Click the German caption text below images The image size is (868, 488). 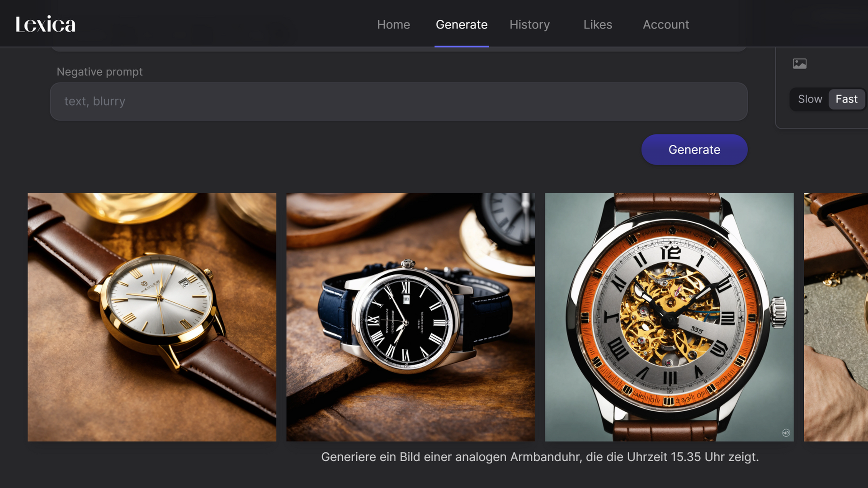540,457
